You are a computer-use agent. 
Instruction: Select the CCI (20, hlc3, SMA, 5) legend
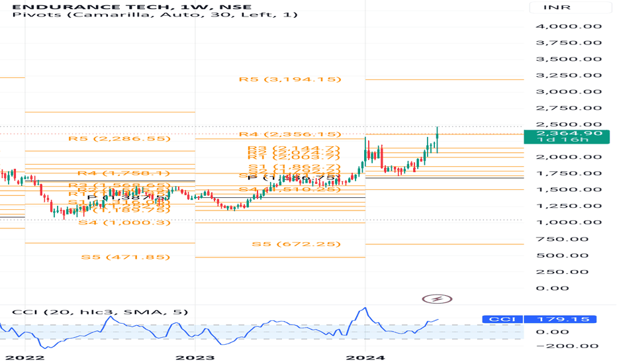coord(100,312)
